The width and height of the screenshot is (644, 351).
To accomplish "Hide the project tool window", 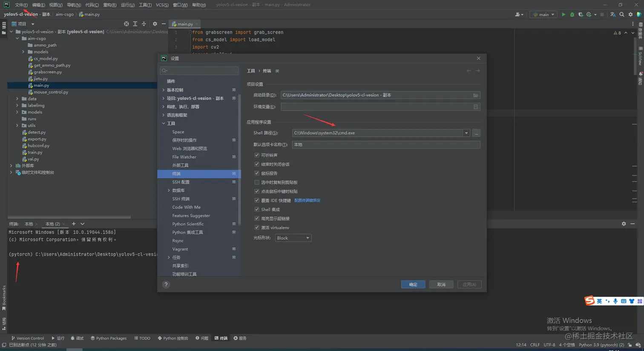I will point(164,24).
